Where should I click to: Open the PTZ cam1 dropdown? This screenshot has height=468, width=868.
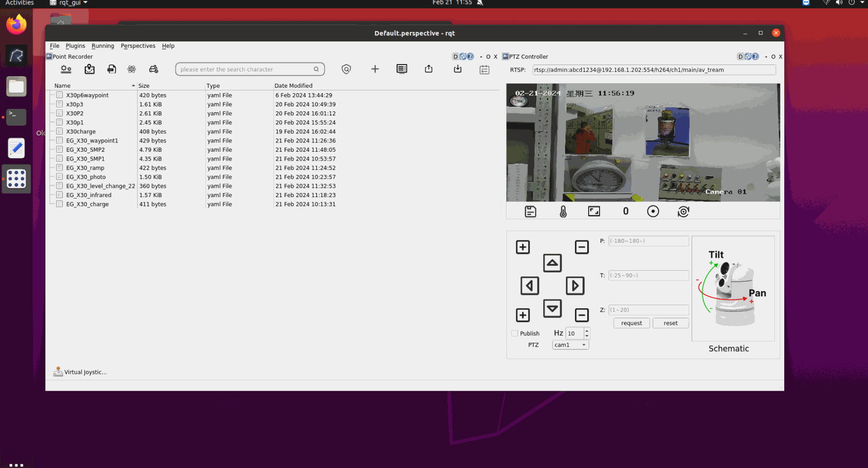tap(570, 345)
